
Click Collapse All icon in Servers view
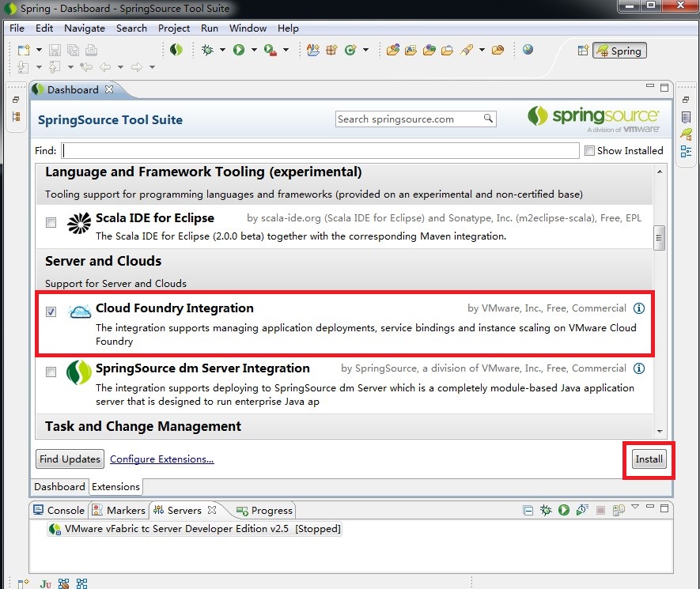[528, 510]
